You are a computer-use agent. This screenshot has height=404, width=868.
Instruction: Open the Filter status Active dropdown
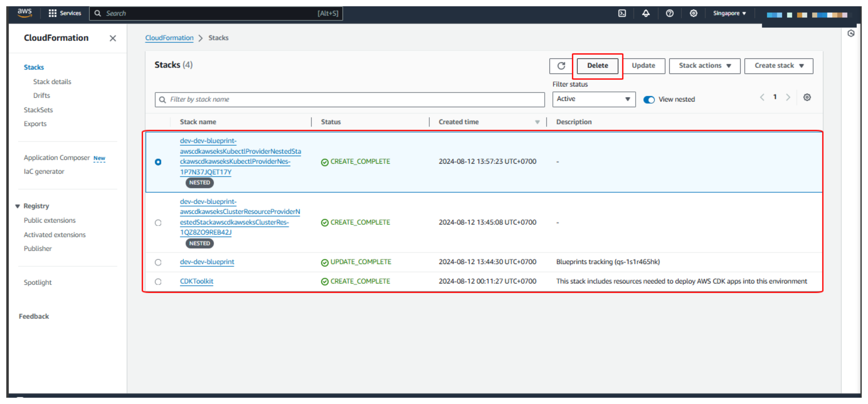click(594, 99)
